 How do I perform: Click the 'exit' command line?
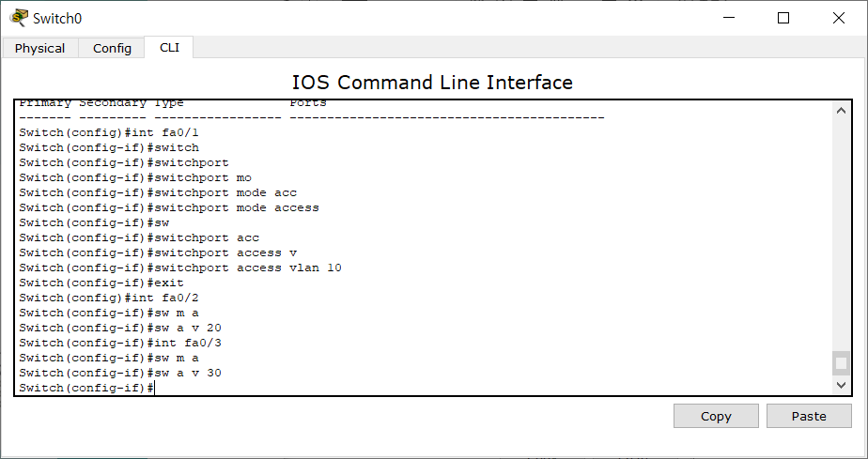(x=101, y=283)
